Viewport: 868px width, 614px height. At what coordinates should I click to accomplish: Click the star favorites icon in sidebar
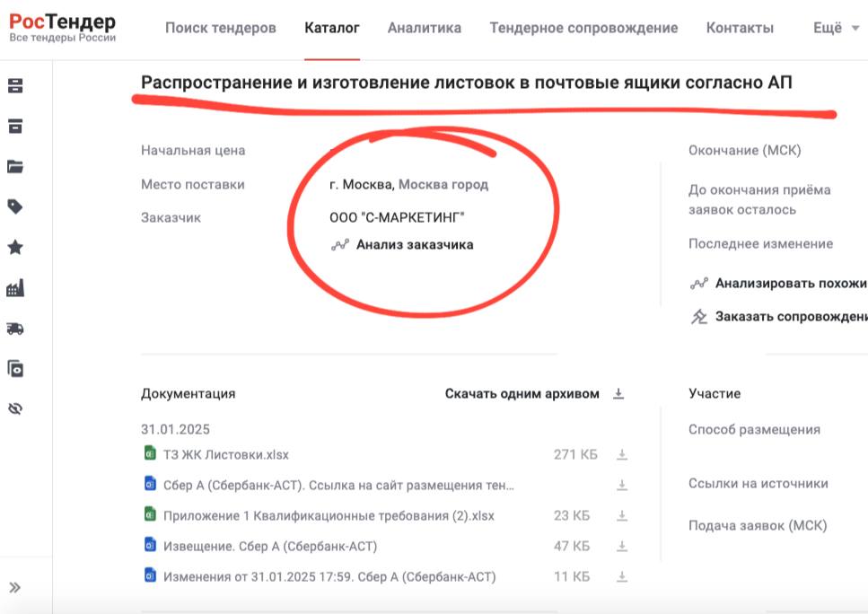[x=15, y=248]
